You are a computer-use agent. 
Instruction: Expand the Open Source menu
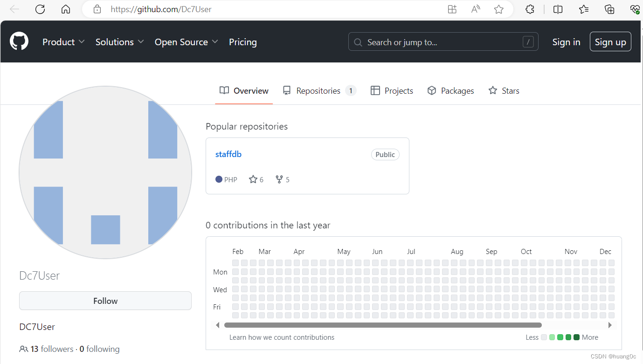[186, 42]
